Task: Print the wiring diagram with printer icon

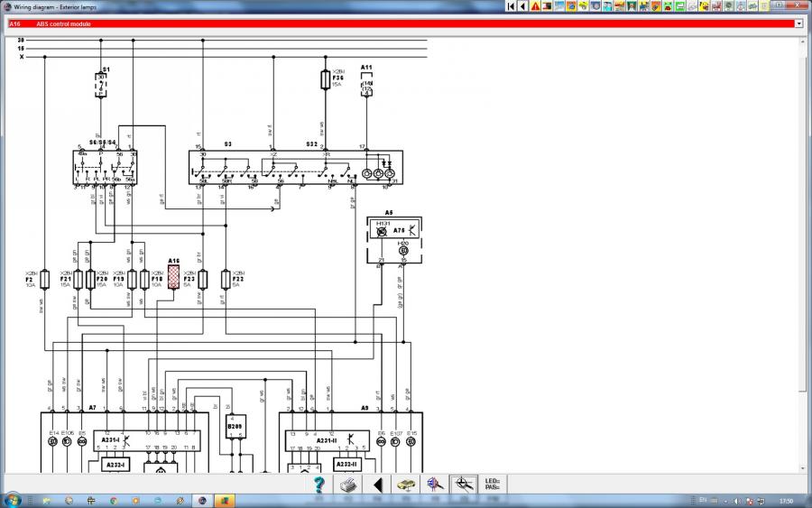Action: tap(347, 485)
